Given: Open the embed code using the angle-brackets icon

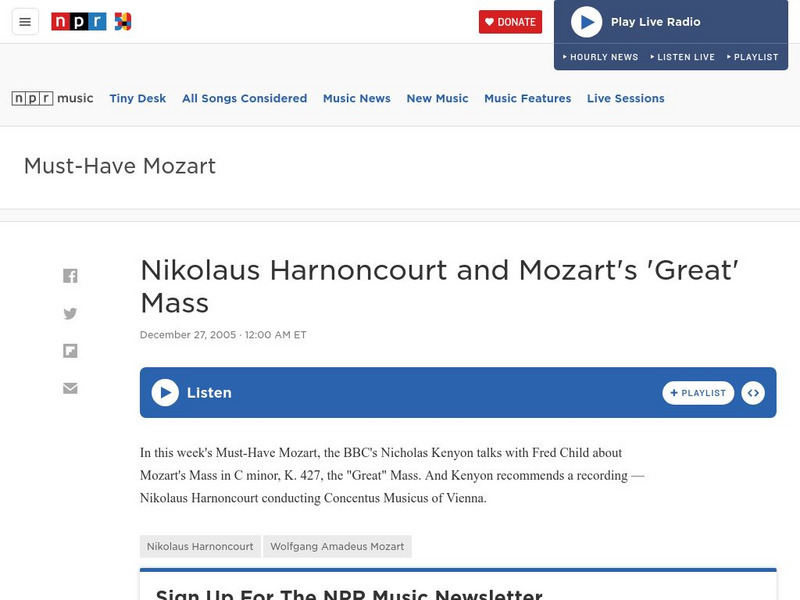Looking at the screenshot, I should 752,393.
